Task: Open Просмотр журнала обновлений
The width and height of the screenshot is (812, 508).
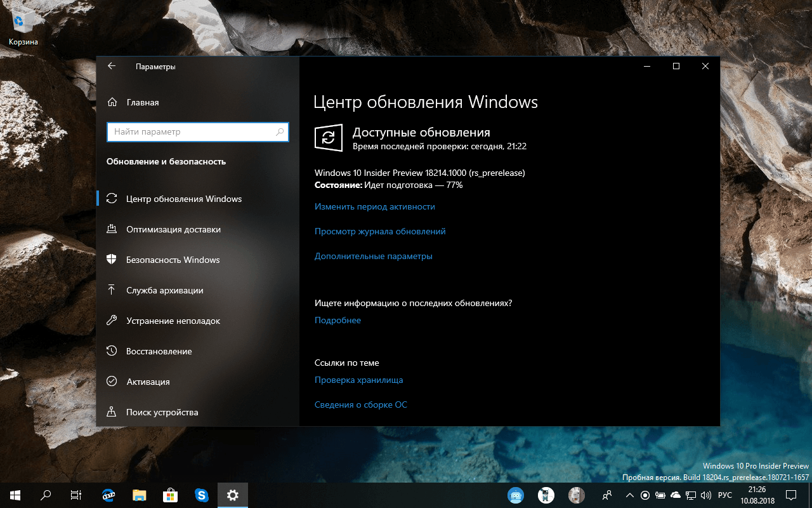Action: point(380,231)
